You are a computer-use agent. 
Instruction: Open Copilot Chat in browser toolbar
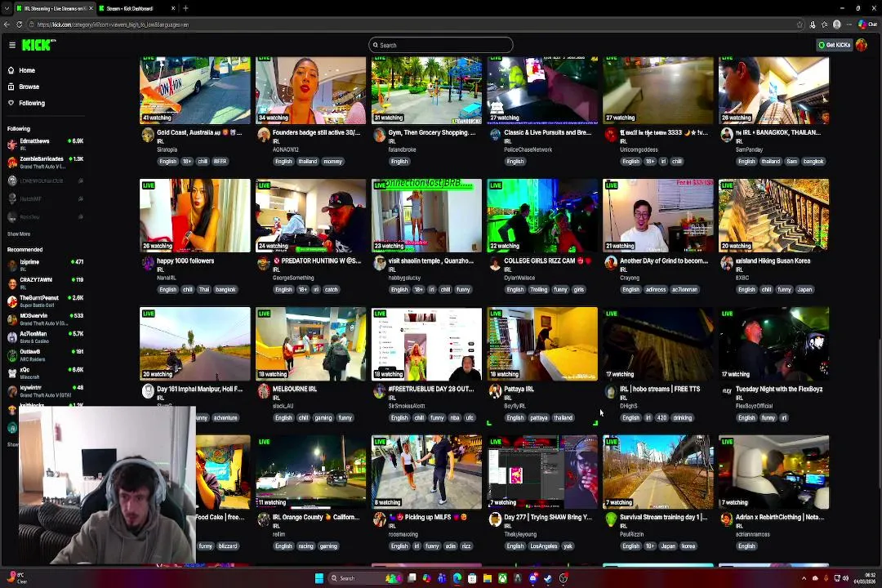pos(867,24)
